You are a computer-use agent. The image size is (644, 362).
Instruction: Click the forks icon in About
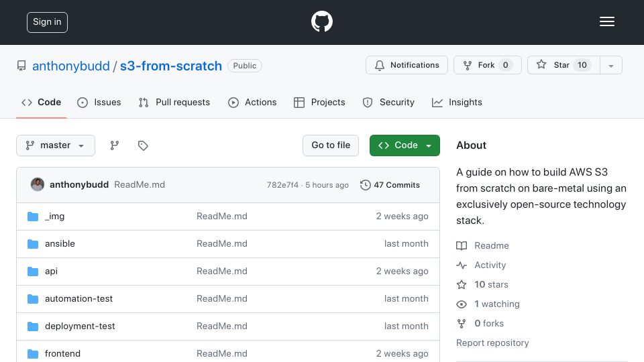462,323
